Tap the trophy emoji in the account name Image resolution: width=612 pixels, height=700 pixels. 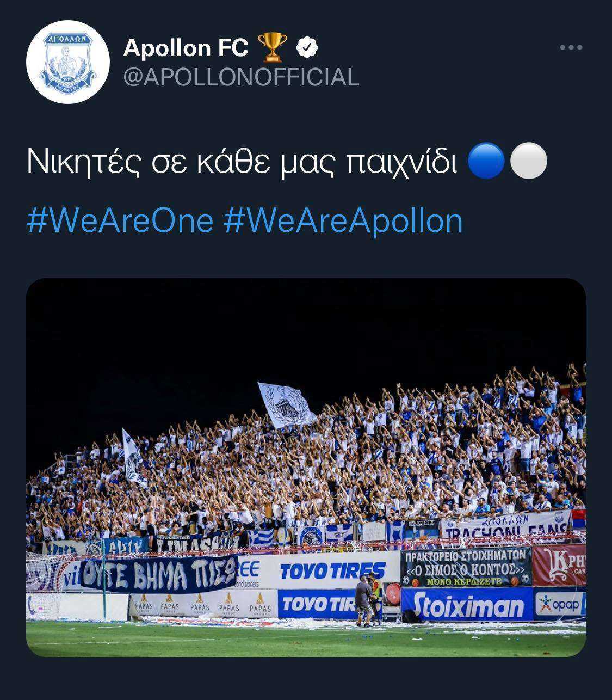[x=271, y=47]
